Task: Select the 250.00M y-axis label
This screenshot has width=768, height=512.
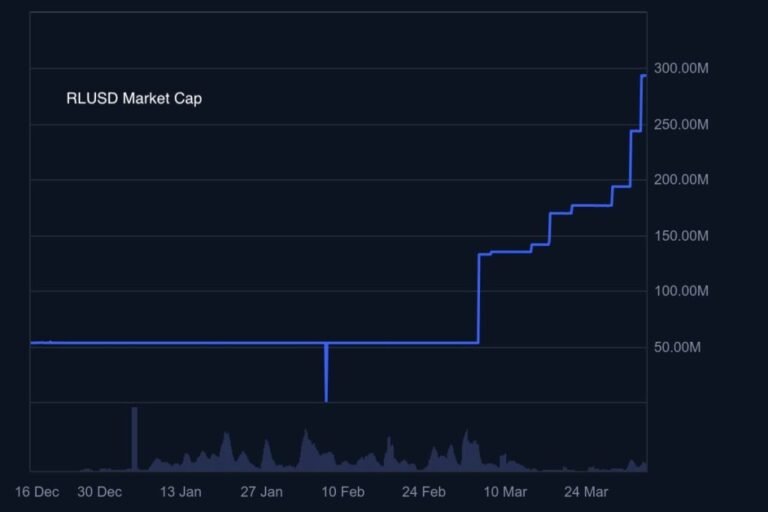Action: (x=681, y=125)
